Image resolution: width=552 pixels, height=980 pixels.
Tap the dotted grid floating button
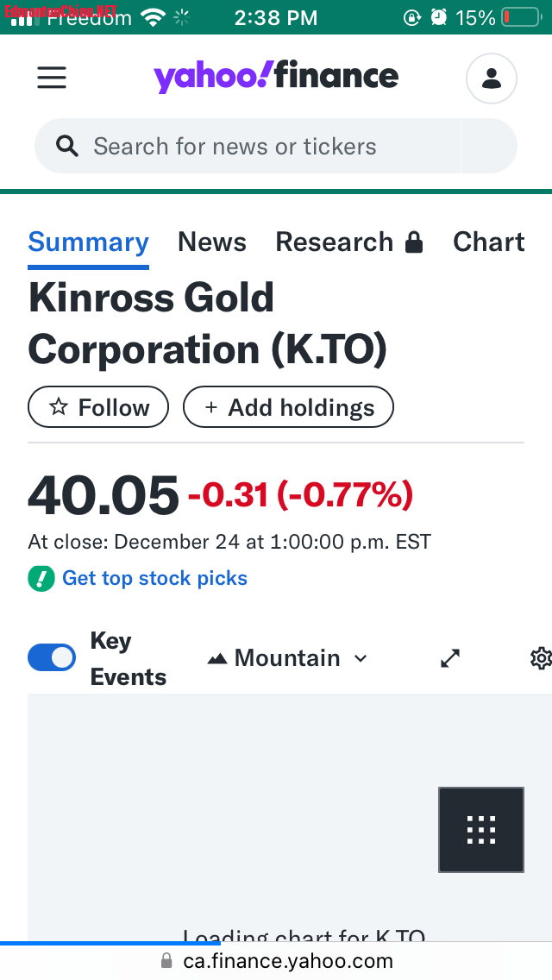[480, 829]
